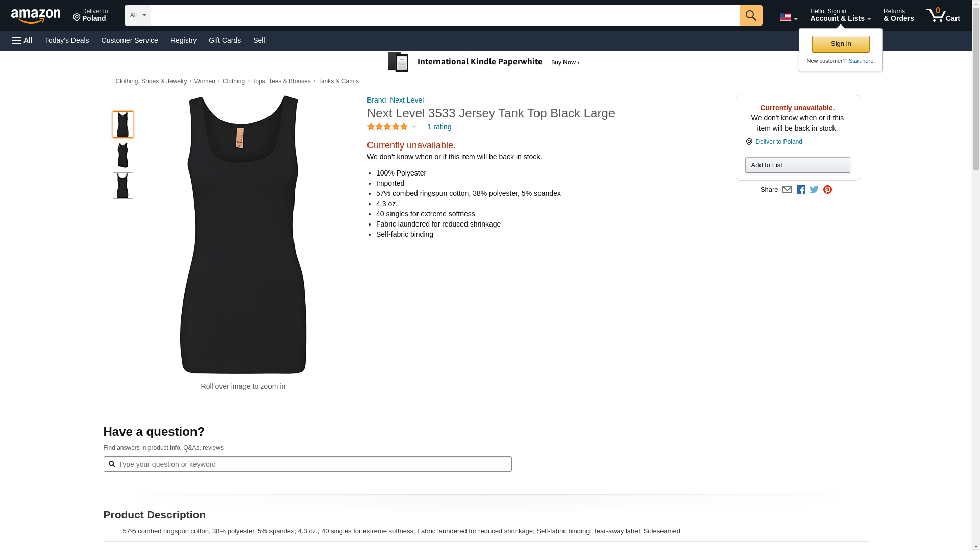980x551 pixels.
Task: Click the Amazon logo
Action: coord(36,16)
